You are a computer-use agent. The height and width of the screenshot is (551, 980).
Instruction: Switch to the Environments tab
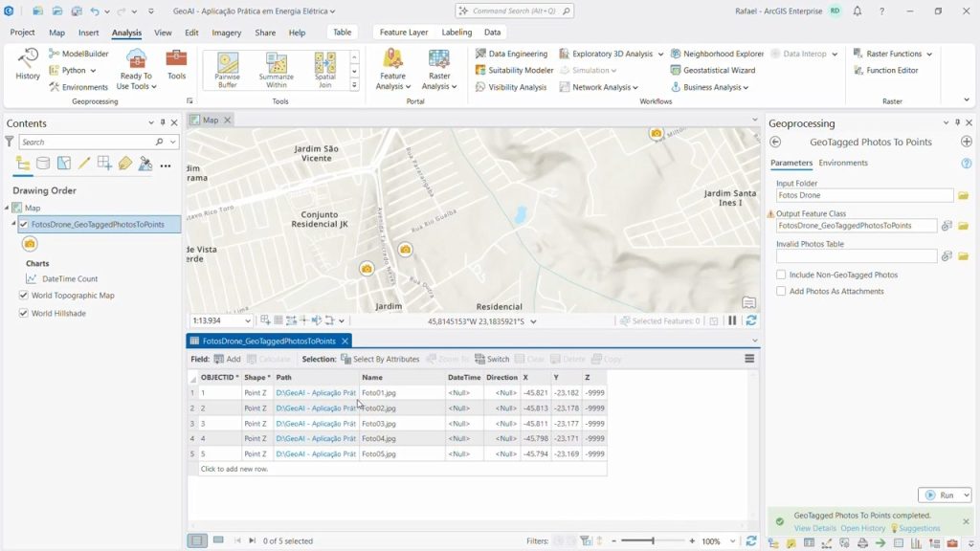click(843, 163)
